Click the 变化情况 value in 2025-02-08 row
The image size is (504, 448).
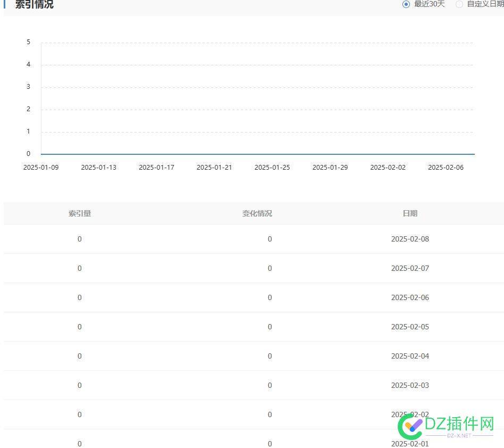pyautogui.click(x=270, y=239)
